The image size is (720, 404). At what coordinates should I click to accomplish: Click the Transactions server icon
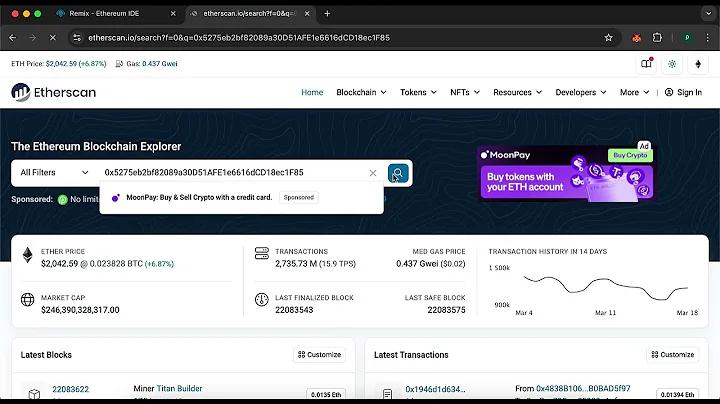pyautogui.click(x=262, y=253)
